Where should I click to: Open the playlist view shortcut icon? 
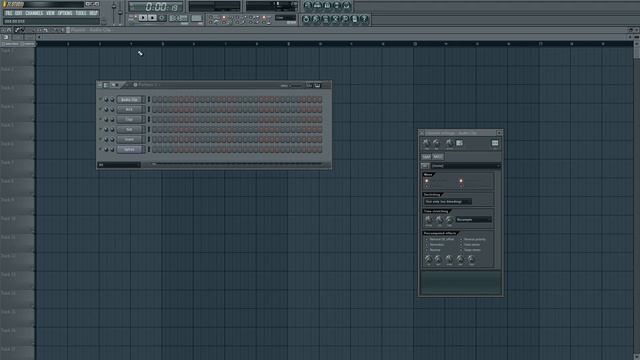[308, 5]
